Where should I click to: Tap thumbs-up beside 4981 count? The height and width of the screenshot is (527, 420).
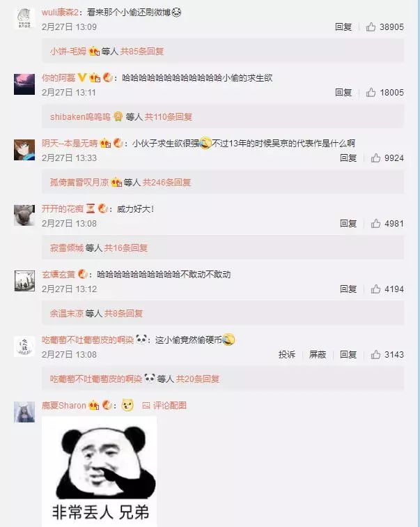coord(375,224)
